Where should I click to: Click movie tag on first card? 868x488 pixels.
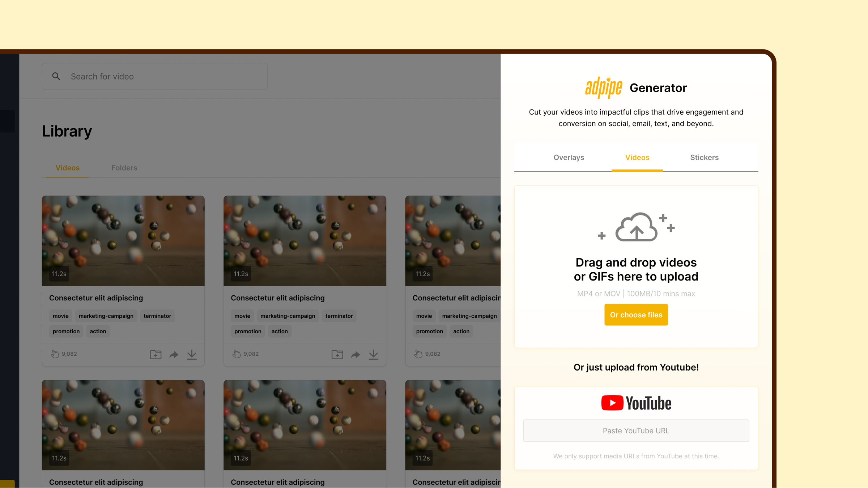pyautogui.click(x=60, y=316)
